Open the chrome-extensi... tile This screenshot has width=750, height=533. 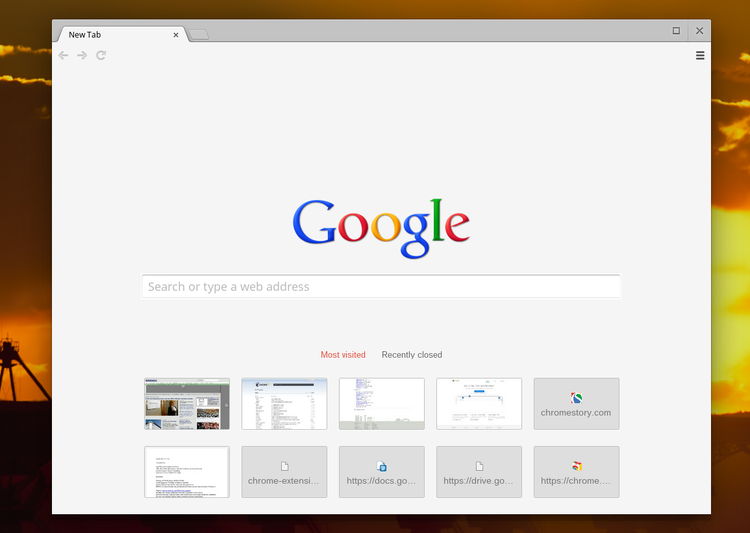point(284,472)
